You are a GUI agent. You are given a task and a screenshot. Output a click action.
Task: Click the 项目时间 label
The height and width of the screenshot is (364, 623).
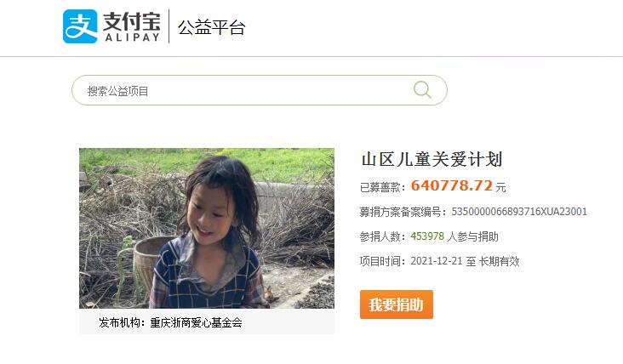point(380,261)
